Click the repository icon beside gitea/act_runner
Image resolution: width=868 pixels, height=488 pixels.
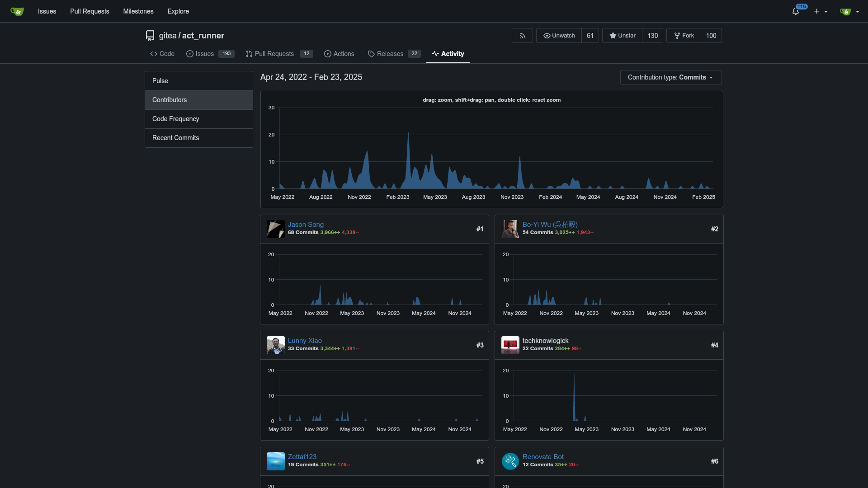(x=150, y=36)
